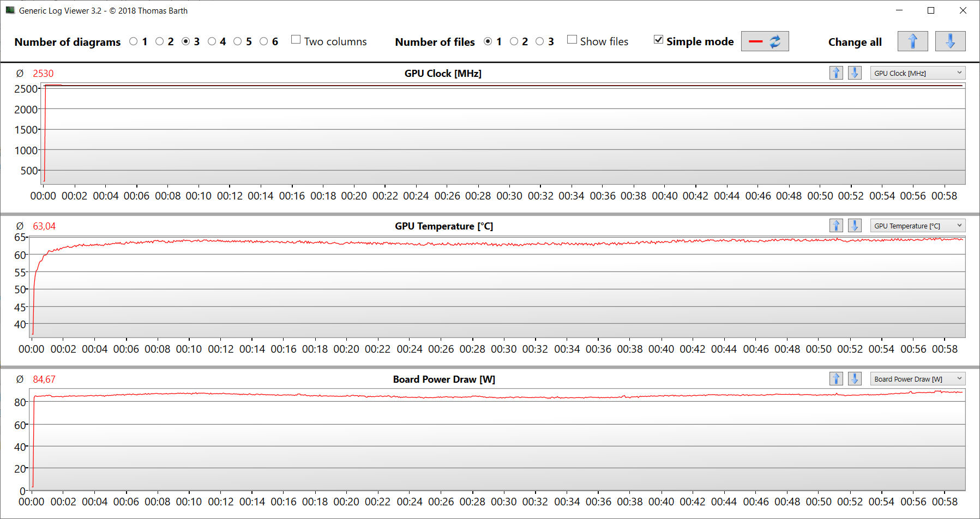980x519 pixels.
Task: Choose 2 for Number of files
Action: (x=514, y=41)
